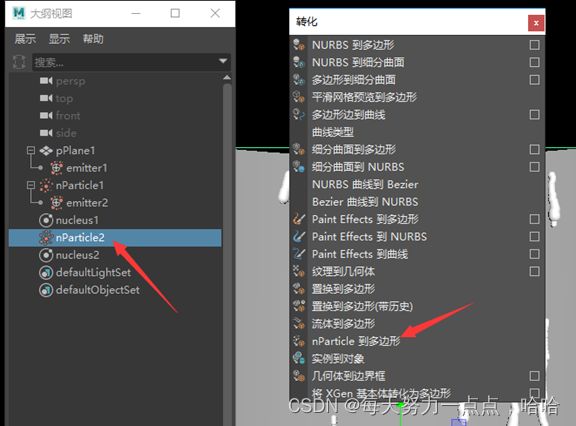Click icon beside Paint Effects 到曲线
Image resolution: width=576 pixels, height=426 pixels.
click(299, 254)
